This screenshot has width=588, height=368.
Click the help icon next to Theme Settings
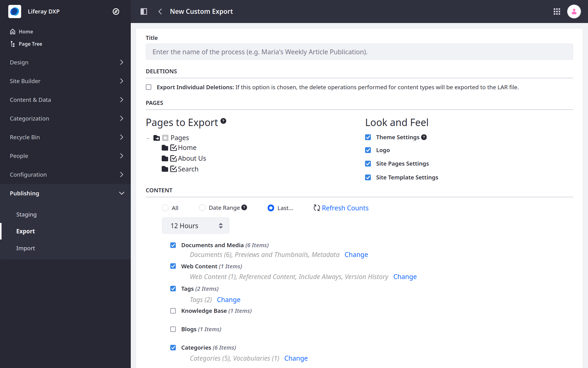pos(424,136)
